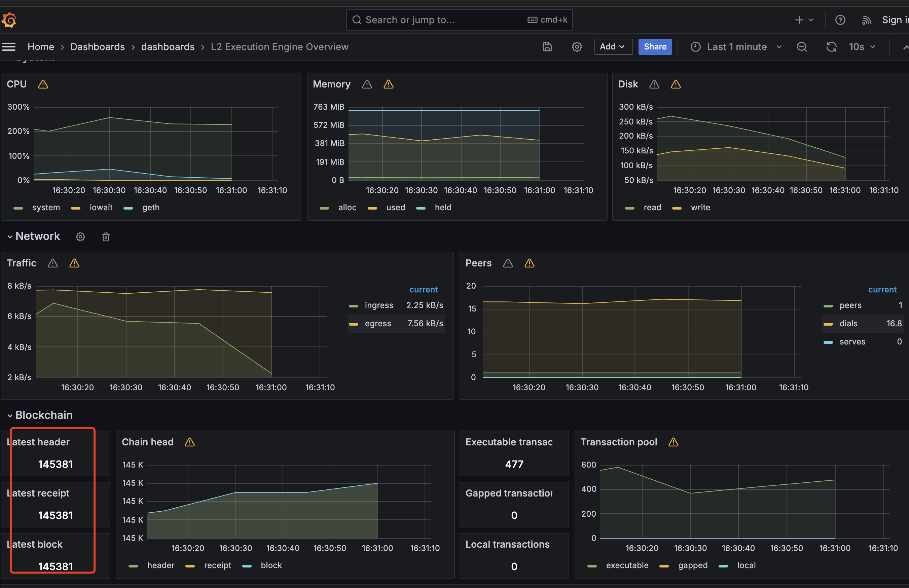Click the save dashboard icon

click(547, 46)
